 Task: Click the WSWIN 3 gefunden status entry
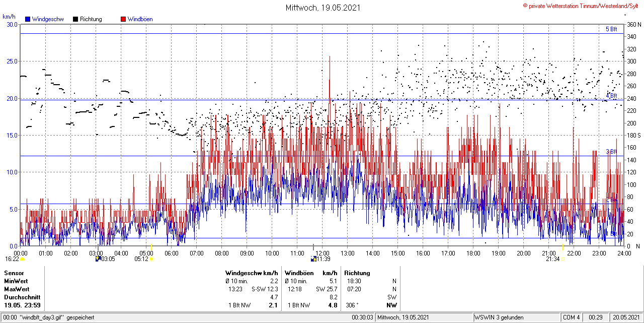(499, 317)
